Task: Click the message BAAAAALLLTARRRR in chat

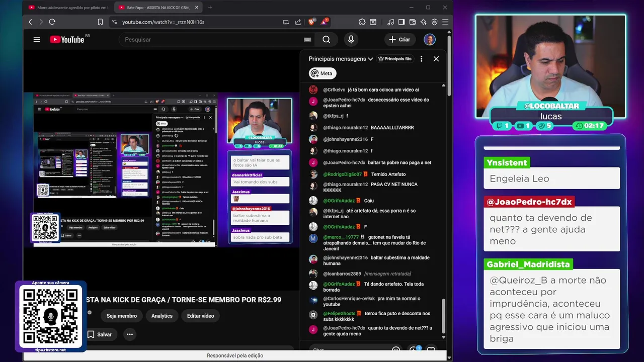Action: pos(392,128)
